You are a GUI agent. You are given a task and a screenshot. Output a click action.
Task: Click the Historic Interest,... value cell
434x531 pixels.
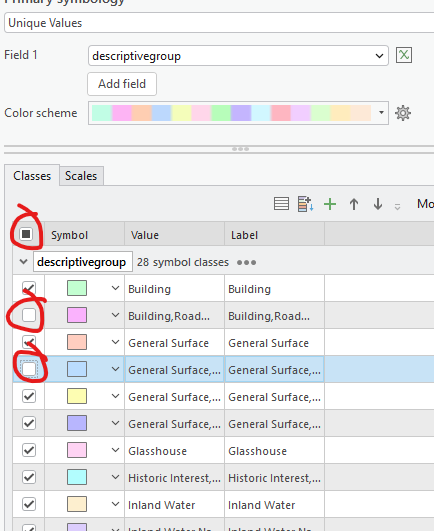(174, 477)
